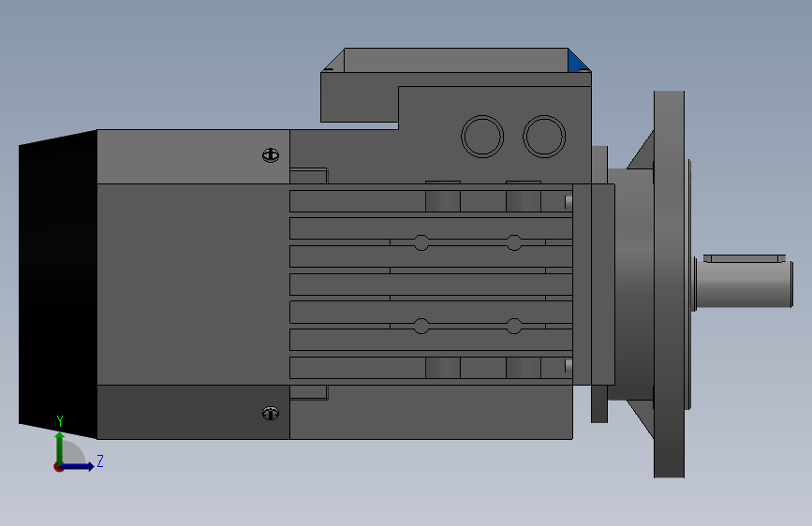Select the motor output shaft
The width and height of the screenshot is (812, 526).
pos(744,285)
